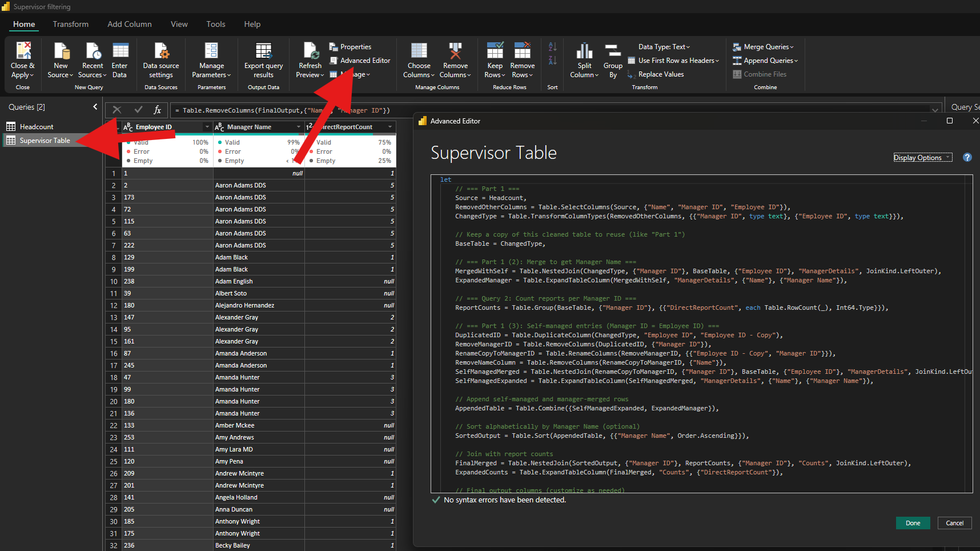
Task: Open Choose Columns
Action: [x=419, y=59]
